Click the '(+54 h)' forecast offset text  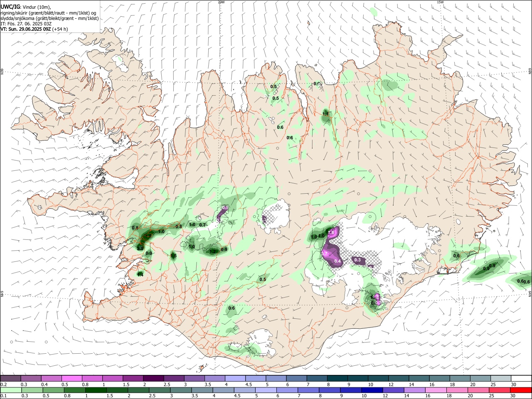[60, 29]
